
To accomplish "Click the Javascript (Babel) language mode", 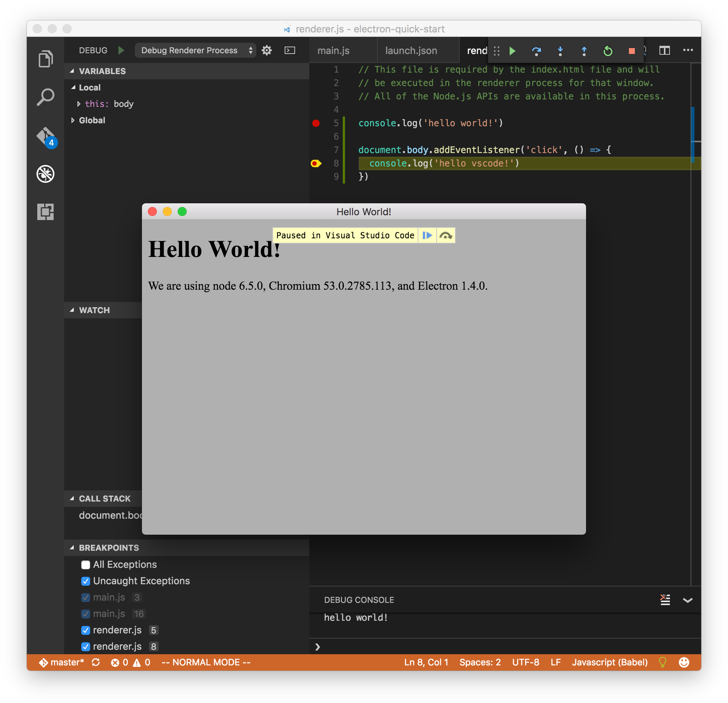I will click(610, 662).
